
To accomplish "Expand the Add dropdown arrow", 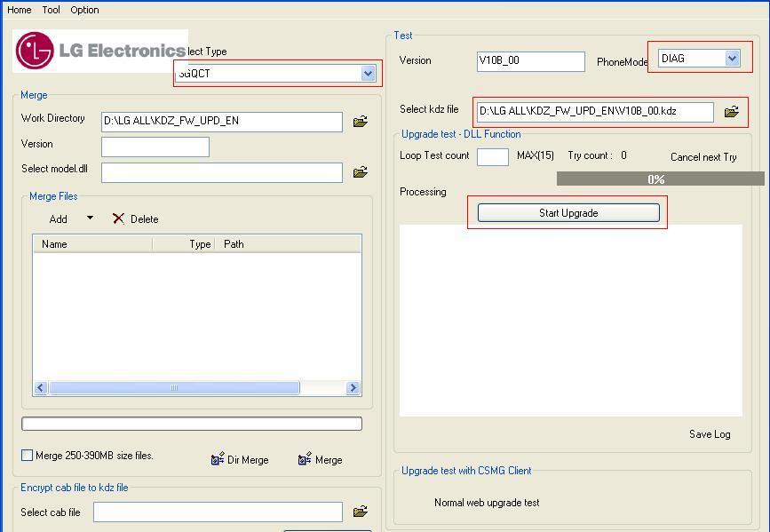I will [x=90, y=218].
